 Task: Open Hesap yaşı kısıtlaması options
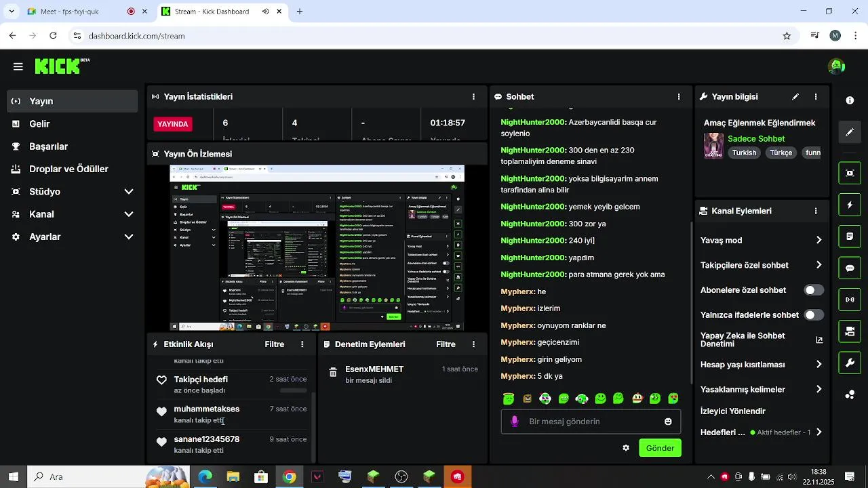818,365
